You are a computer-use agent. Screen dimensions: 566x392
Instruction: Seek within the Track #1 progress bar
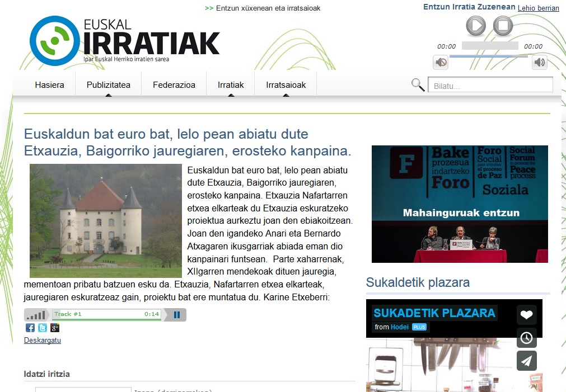106,314
